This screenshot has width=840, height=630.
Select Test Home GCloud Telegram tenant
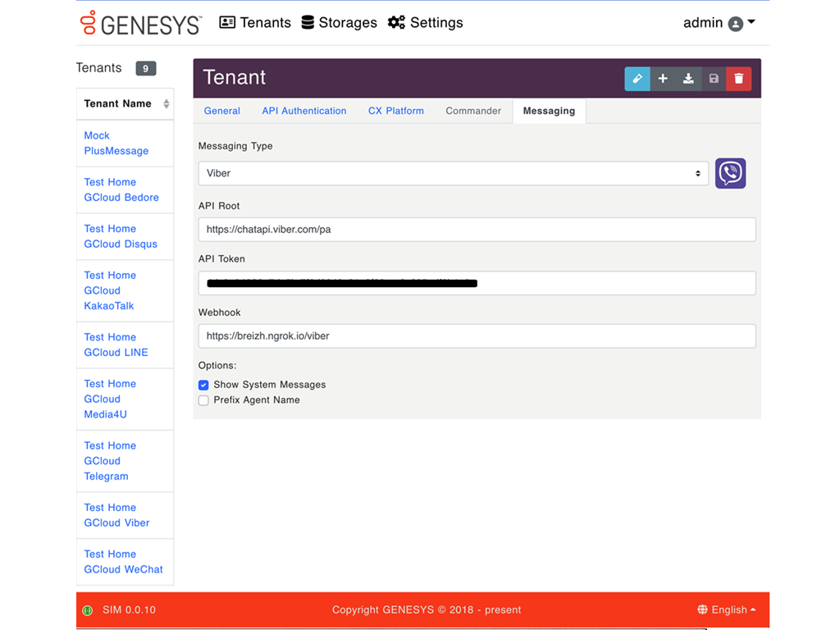coord(110,461)
